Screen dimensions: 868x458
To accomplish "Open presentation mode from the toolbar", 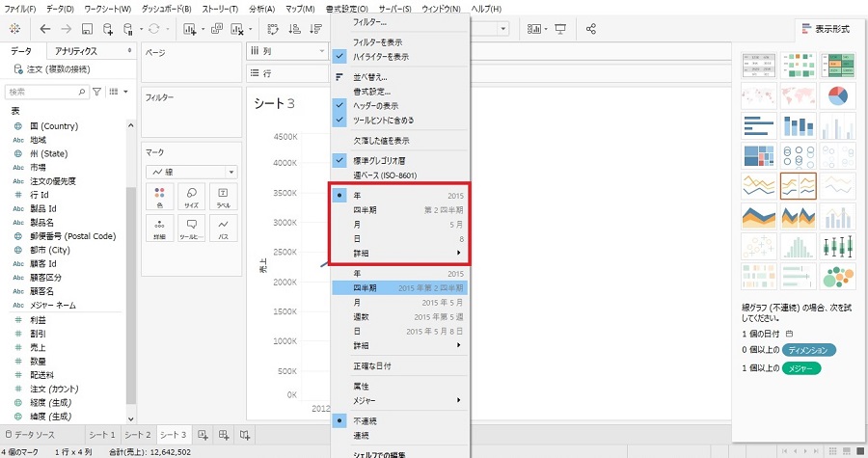I will [560, 29].
